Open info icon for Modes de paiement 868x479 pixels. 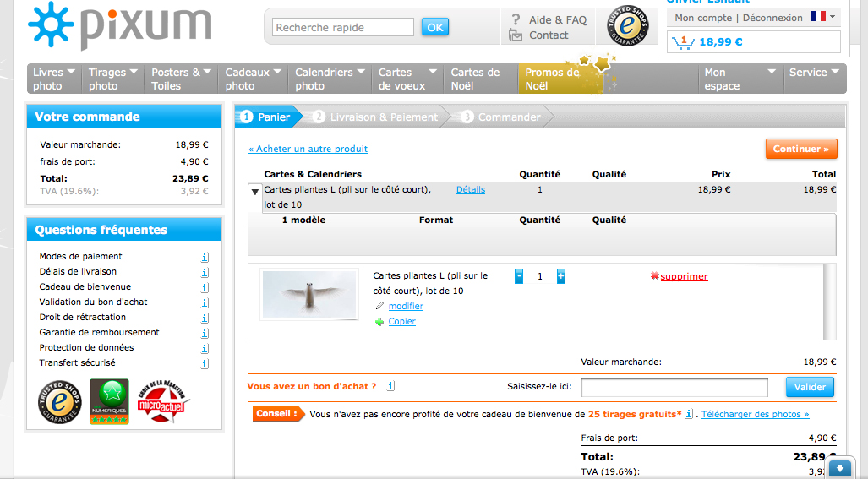coord(205,257)
